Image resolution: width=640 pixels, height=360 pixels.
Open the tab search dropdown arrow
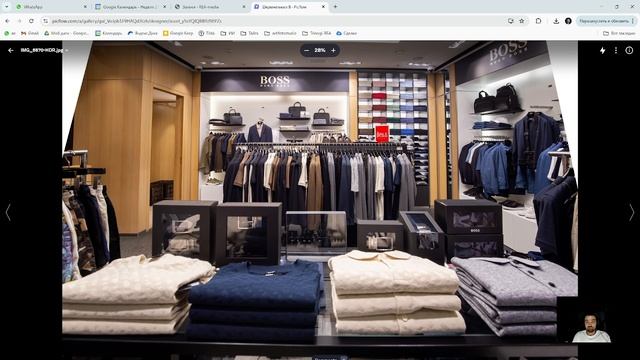pyautogui.click(x=7, y=7)
